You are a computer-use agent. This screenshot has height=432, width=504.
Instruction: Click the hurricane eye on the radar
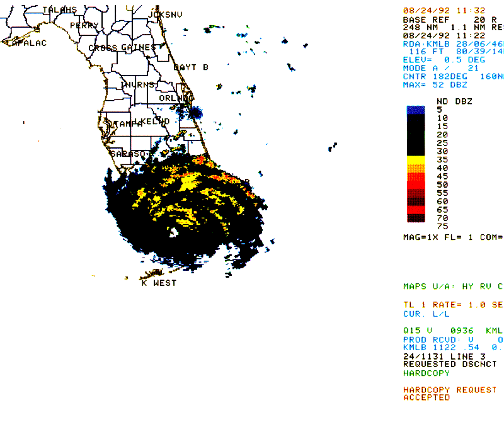(174, 232)
